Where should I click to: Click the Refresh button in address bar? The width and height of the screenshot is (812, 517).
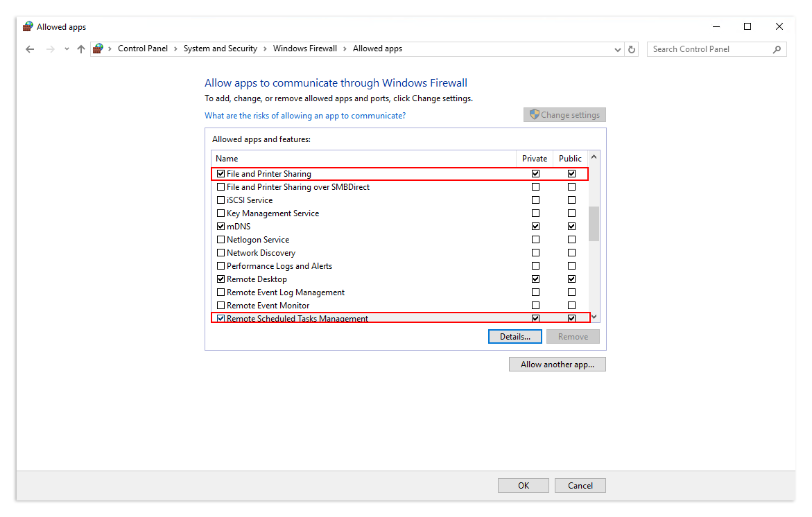(x=631, y=49)
